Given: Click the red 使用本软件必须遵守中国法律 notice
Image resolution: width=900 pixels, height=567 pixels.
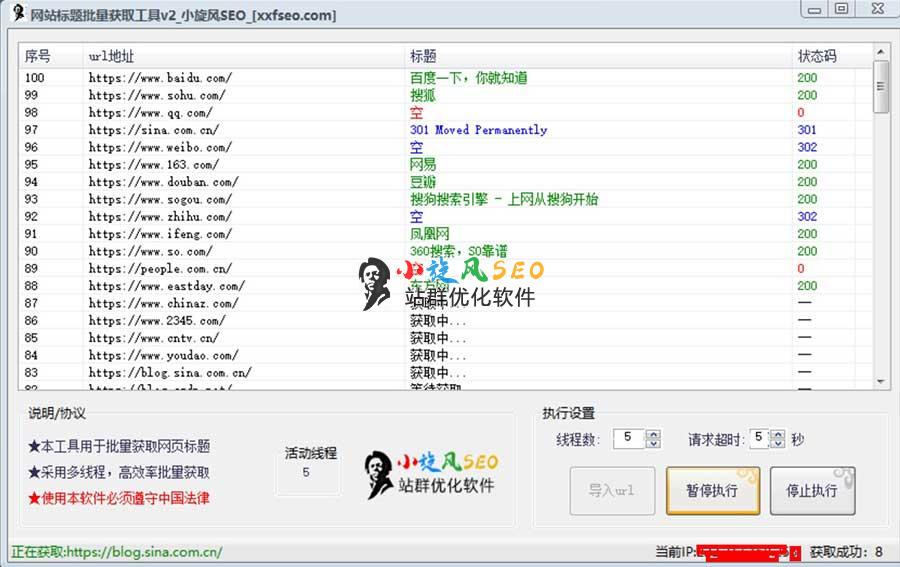Looking at the screenshot, I should click(119, 498).
